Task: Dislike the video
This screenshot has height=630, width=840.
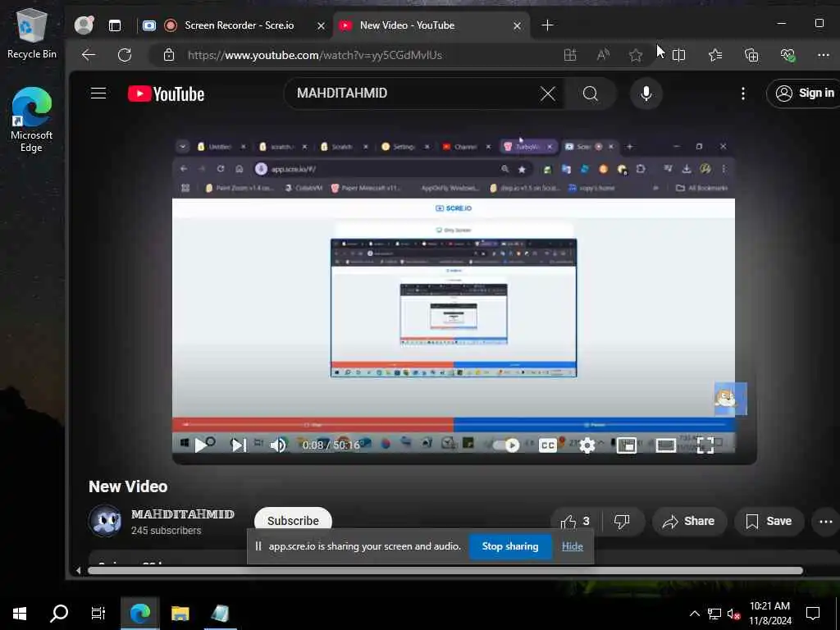Action: (622, 521)
